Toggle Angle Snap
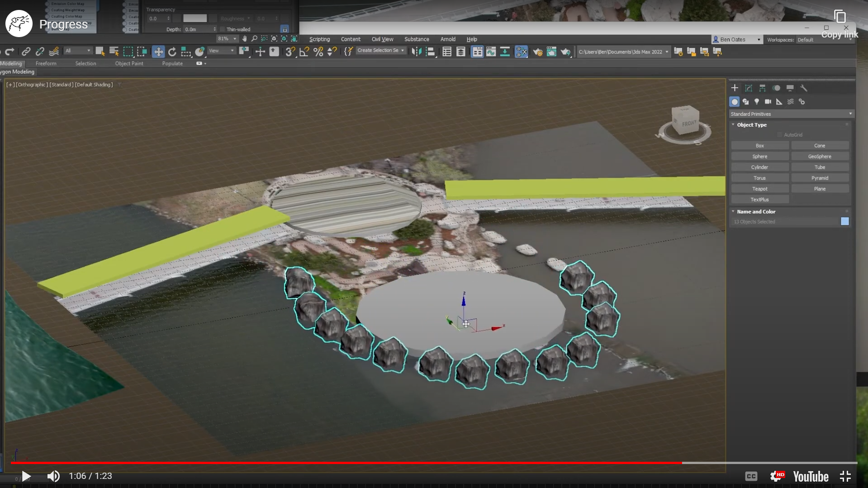This screenshot has width=868, height=488. (x=304, y=52)
